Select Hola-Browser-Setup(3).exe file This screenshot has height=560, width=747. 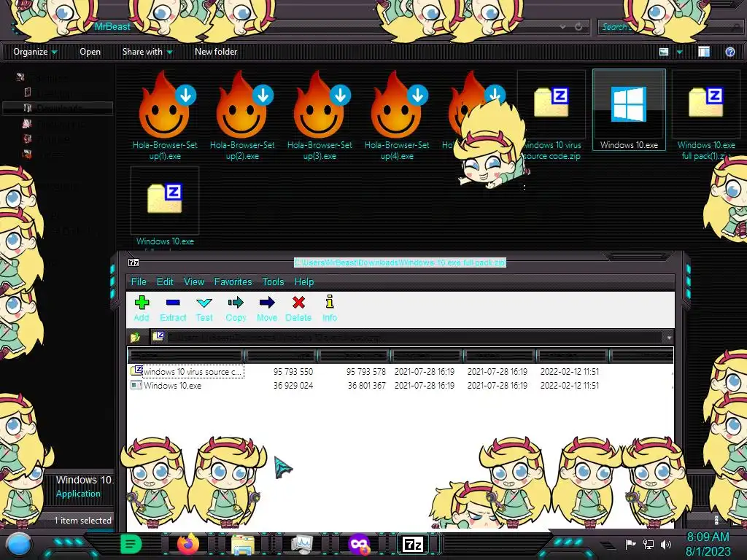pos(320,116)
